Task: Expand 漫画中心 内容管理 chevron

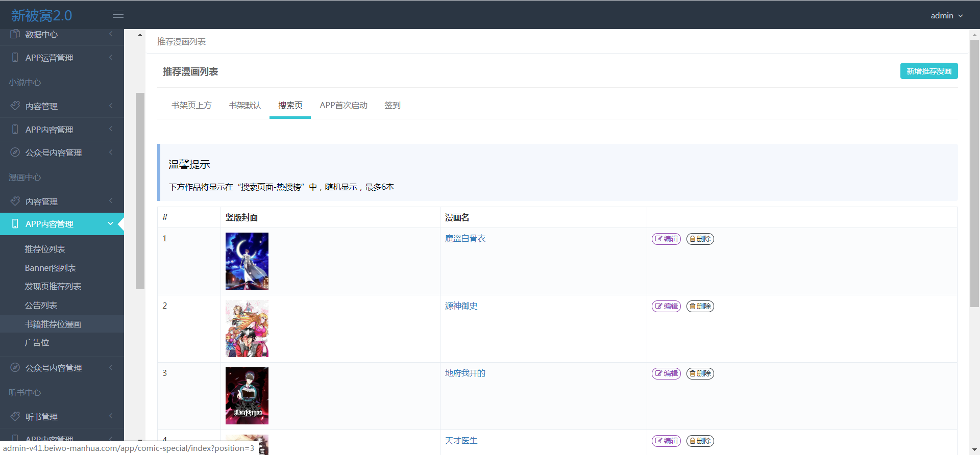Action: pos(111,201)
